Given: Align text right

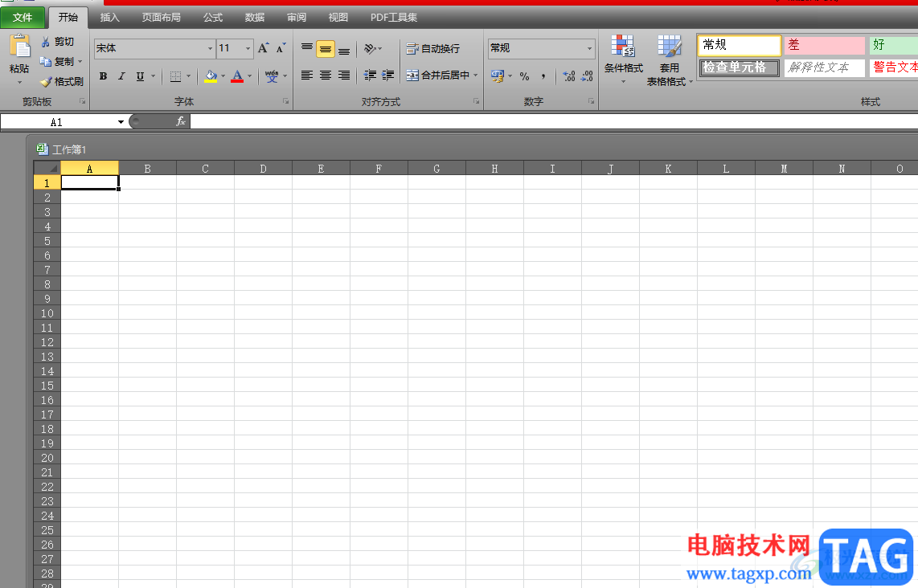Looking at the screenshot, I should 344,76.
